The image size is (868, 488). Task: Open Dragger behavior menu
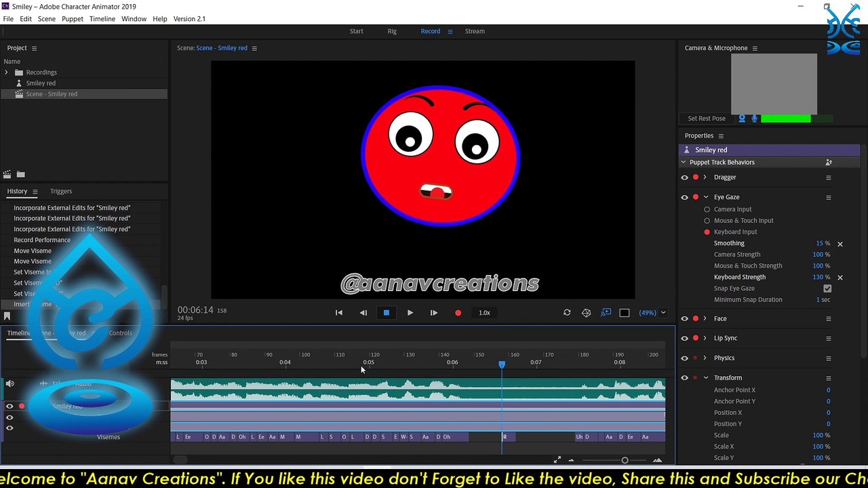point(828,178)
